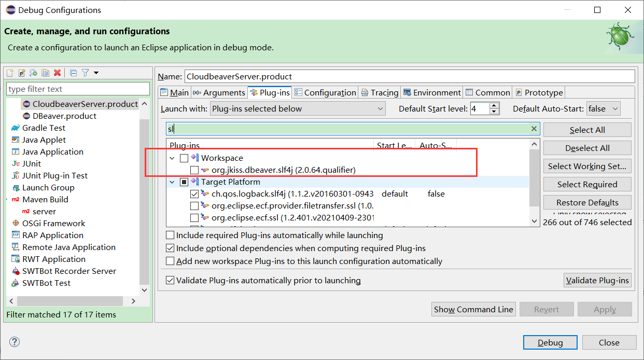This screenshot has width=644, height=360.
Task: Click Collapse All icon in toolbar
Action: pos(73,73)
